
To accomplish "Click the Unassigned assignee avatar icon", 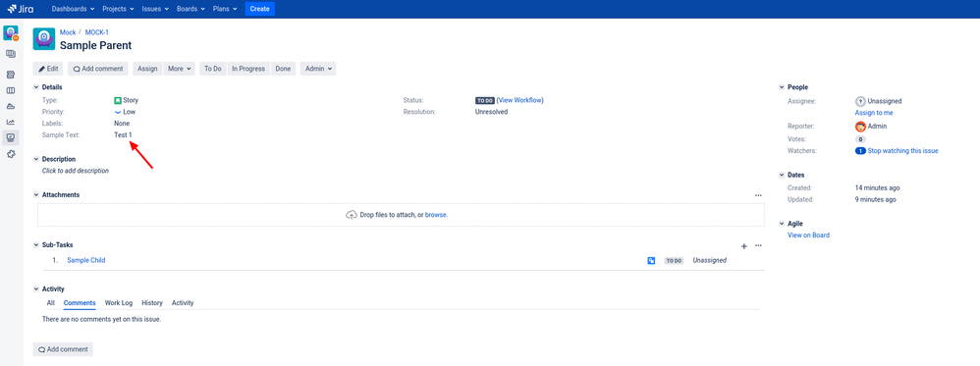I will point(860,101).
